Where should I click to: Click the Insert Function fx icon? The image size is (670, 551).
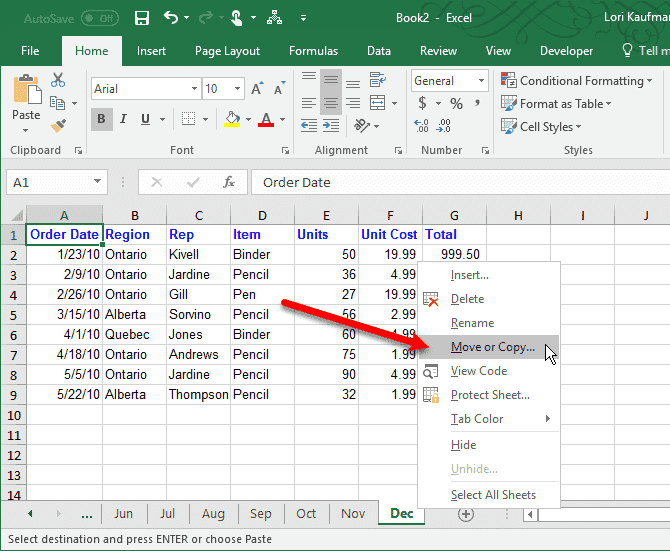(x=229, y=182)
